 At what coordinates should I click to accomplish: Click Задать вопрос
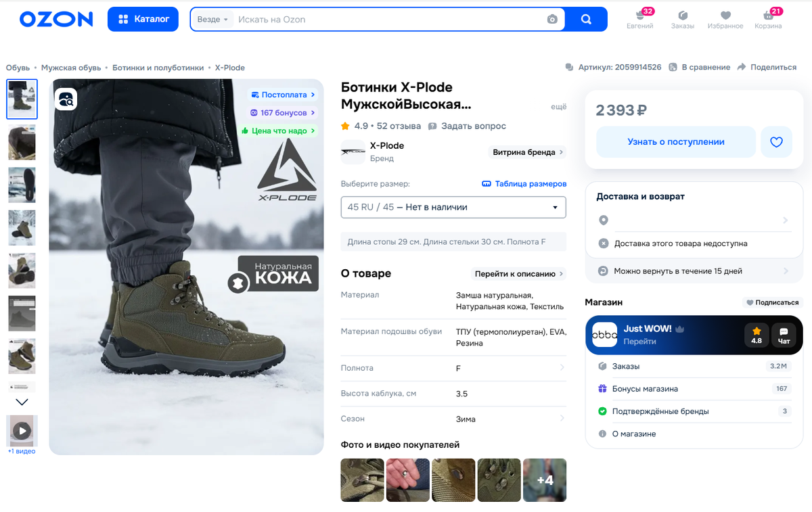(x=467, y=126)
